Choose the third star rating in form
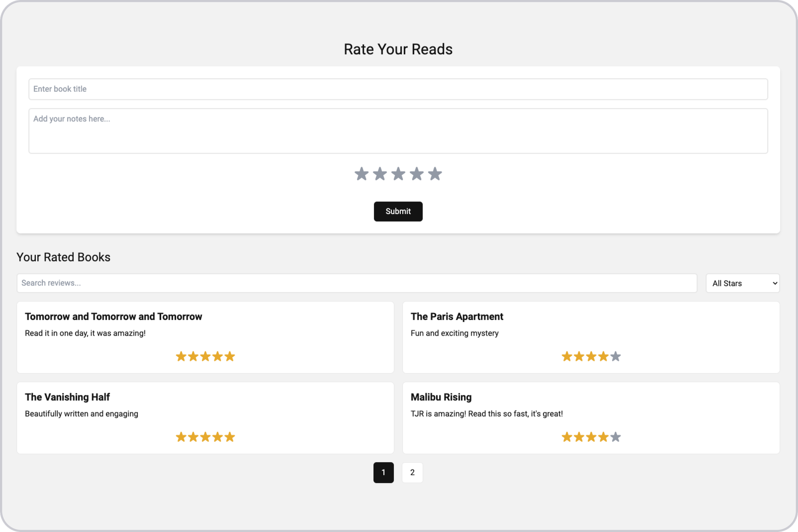 click(x=398, y=174)
